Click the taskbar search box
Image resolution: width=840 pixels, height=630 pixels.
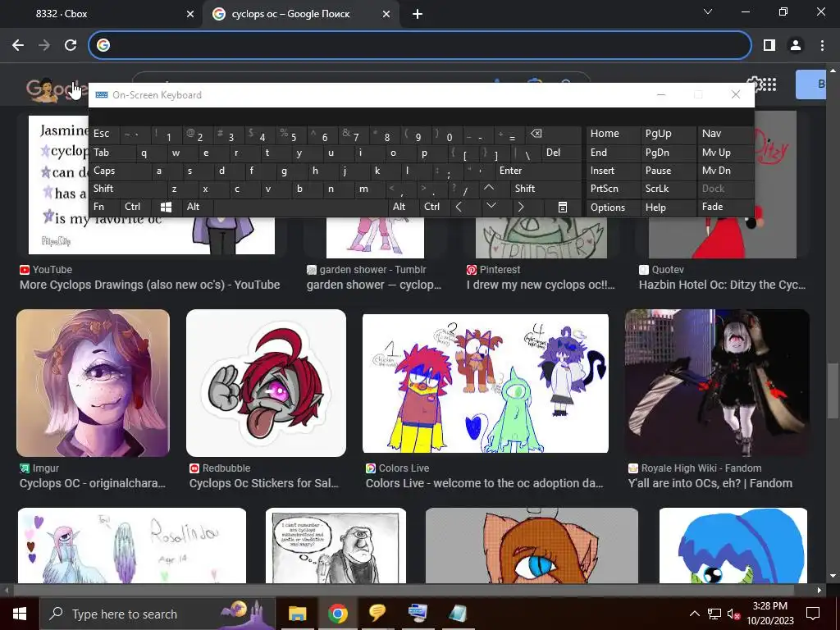[x=157, y=614]
